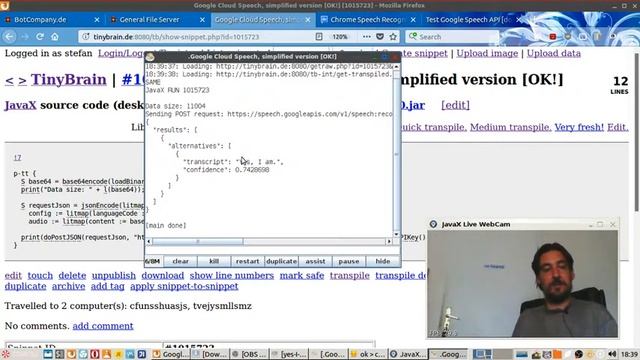Click the archive link
Screen dimensions: 640x360
click(69, 286)
